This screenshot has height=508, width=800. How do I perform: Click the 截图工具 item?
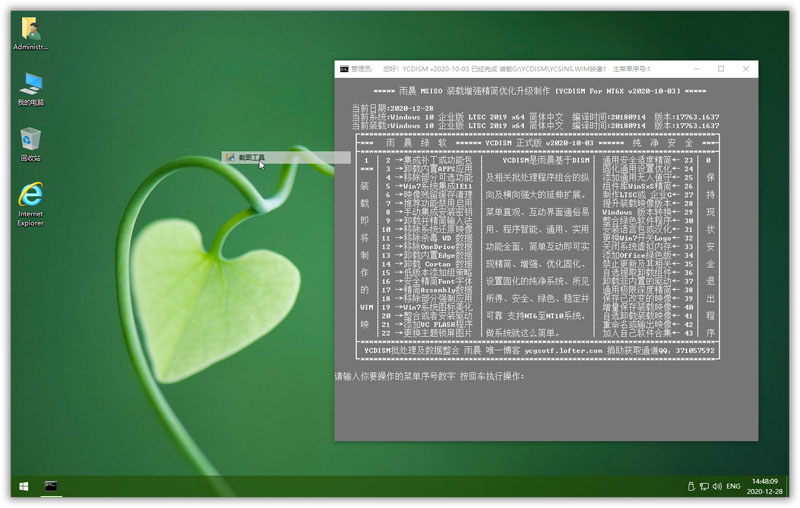(x=286, y=158)
